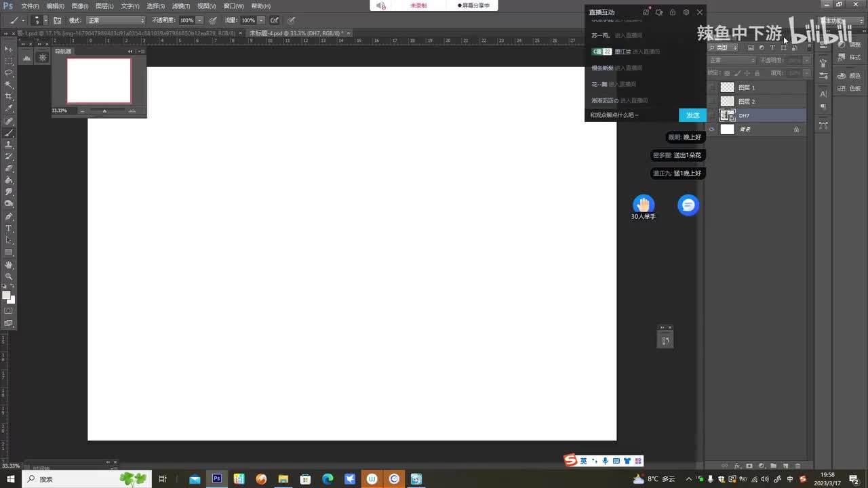The width and height of the screenshot is (868, 488).
Task: Select the Eyedropper tool
Action: click(9, 108)
